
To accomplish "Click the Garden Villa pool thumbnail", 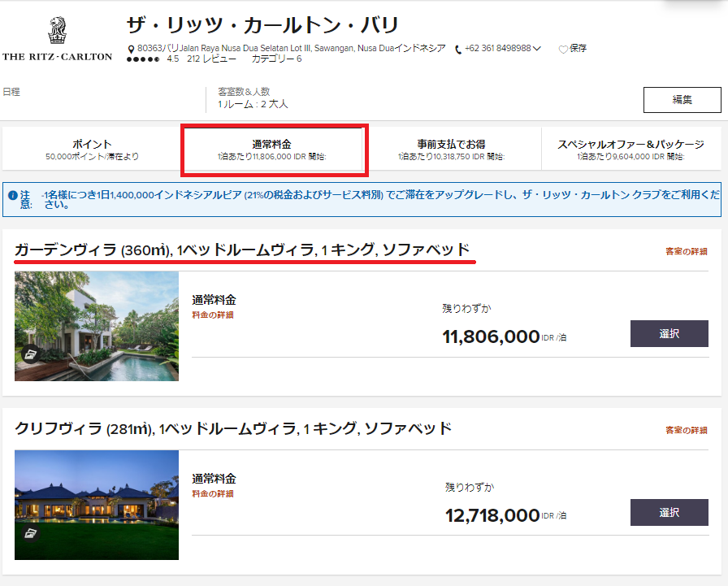I will tap(97, 326).
